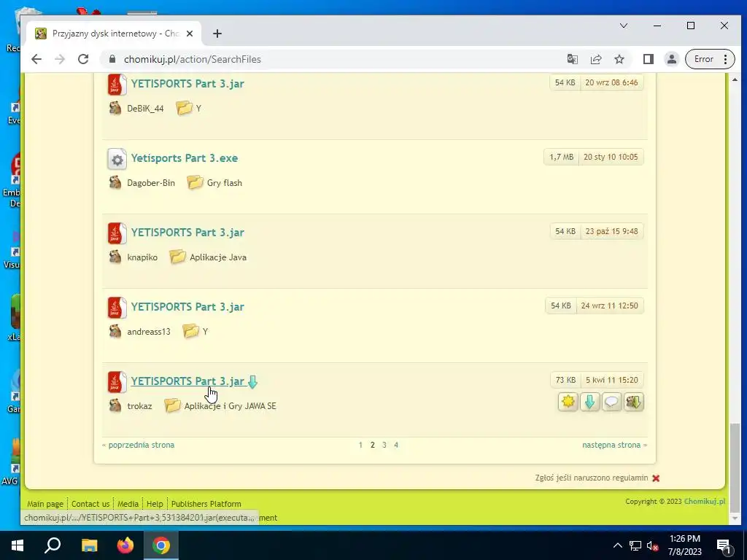
Task: Close the Chomikuj browser tab
Action: tap(190, 34)
